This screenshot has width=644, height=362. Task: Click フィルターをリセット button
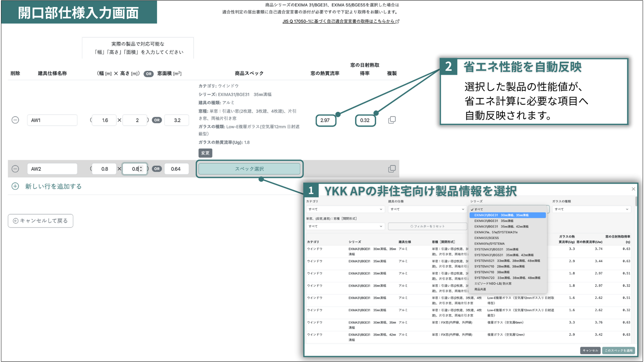pos(427,226)
